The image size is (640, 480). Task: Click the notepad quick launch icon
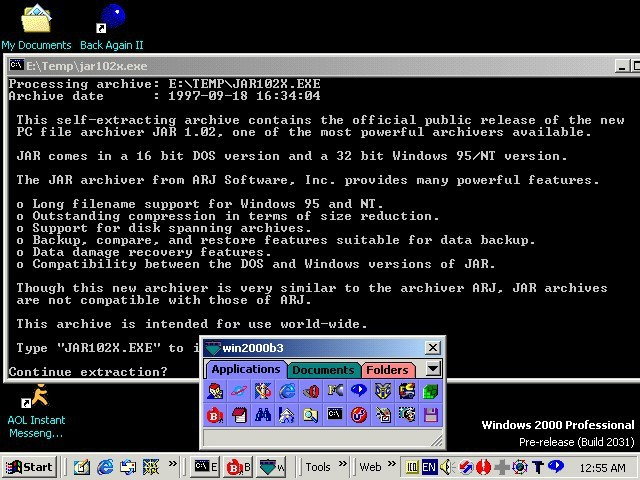click(82, 467)
